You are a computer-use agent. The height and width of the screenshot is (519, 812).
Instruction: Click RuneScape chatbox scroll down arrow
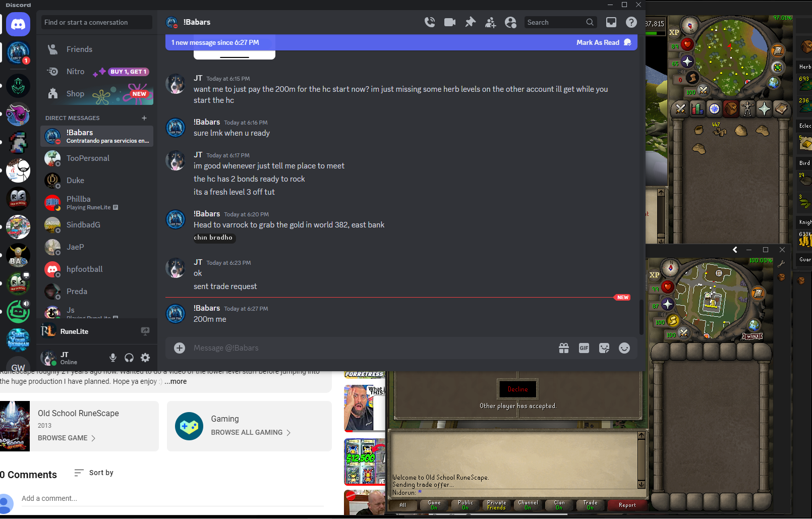click(641, 485)
